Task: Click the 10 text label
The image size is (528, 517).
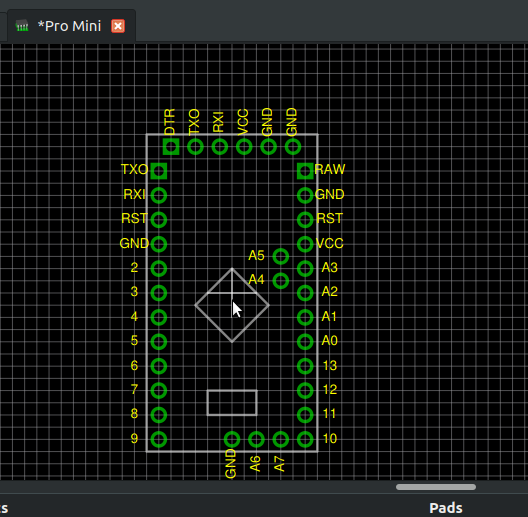Action: click(x=330, y=439)
